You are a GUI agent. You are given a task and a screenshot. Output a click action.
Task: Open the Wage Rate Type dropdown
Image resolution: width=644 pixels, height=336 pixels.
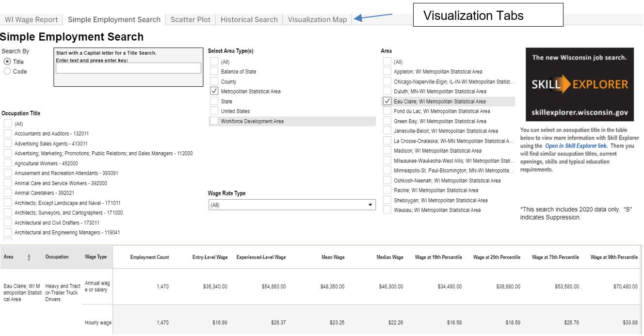click(291, 205)
